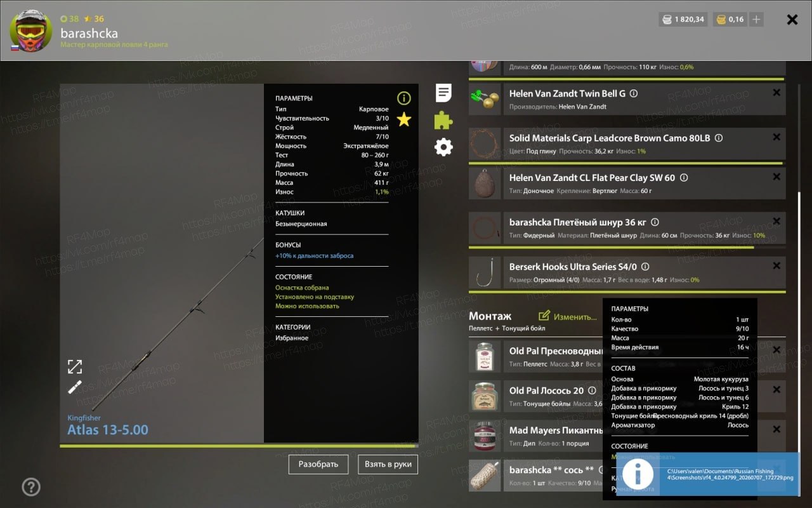Viewport: 812px width, 508px height.
Task: Click the test value 80 – 260 г
Action: 375,155
